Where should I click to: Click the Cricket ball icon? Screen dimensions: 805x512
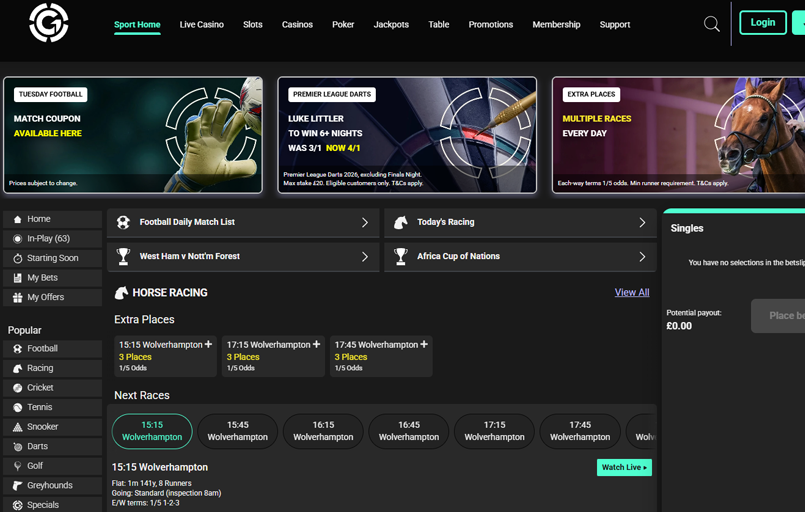(x=17, y=388)
